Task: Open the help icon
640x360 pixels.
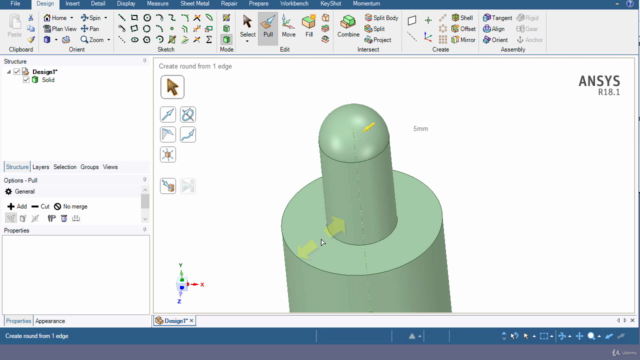Action: [630, 4]
